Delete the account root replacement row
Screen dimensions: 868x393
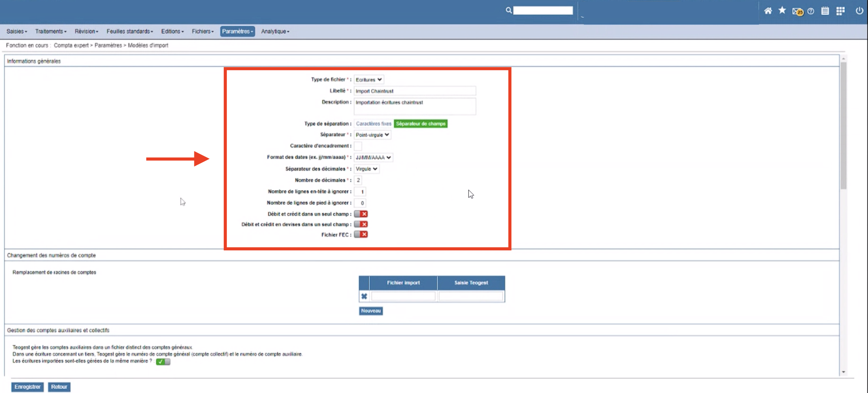[364, 296]
